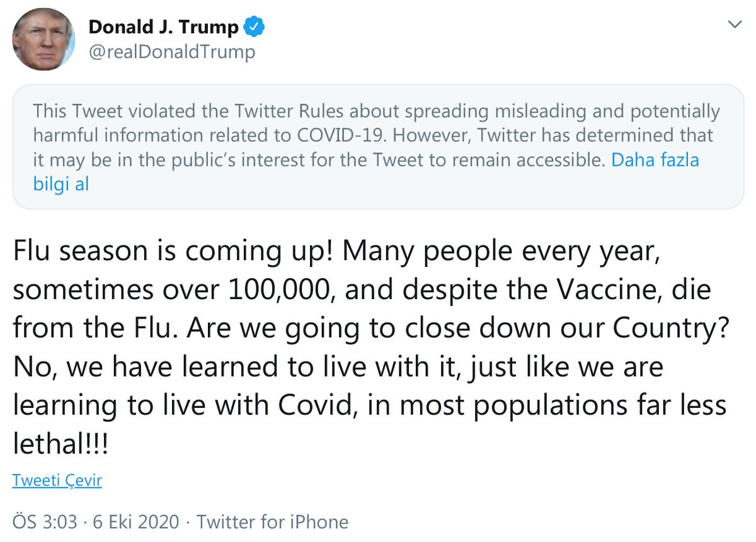
Task: Expand the chevron in the top right corner
Action: (x=735, y=24)
